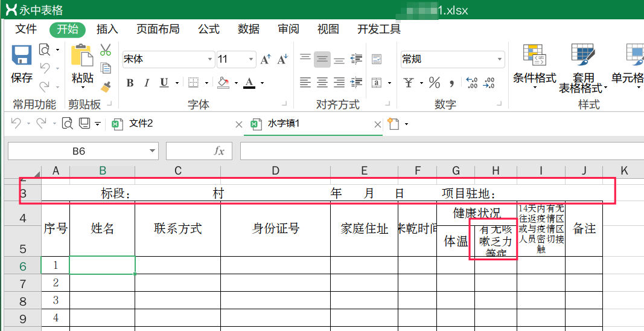Apply comma thousands separator style
Image resolution: width=644 pixels, height=331 pixels.
(x=452, y=83)
